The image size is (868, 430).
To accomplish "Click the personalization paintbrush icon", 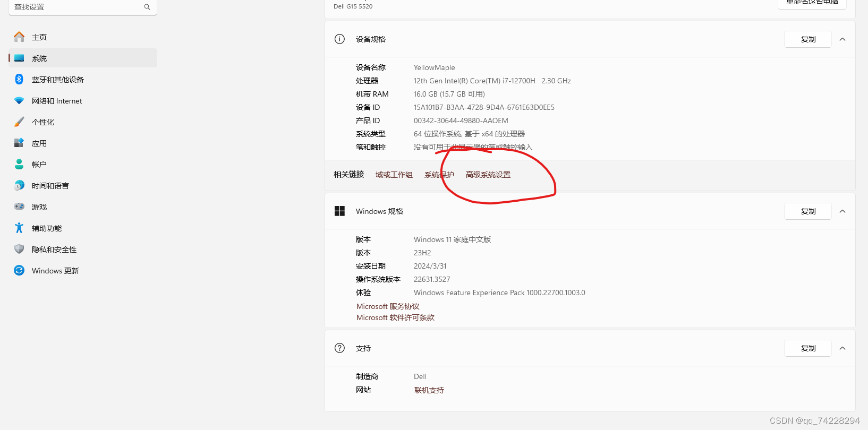I will (x=19, y=122).
